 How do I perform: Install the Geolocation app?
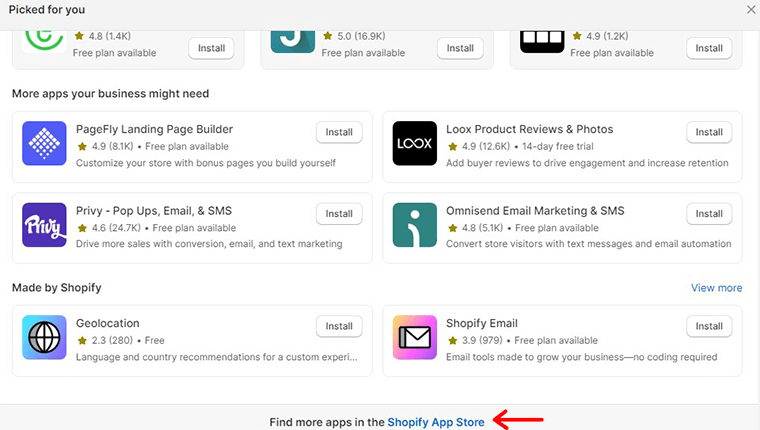[x=339, y=326]
